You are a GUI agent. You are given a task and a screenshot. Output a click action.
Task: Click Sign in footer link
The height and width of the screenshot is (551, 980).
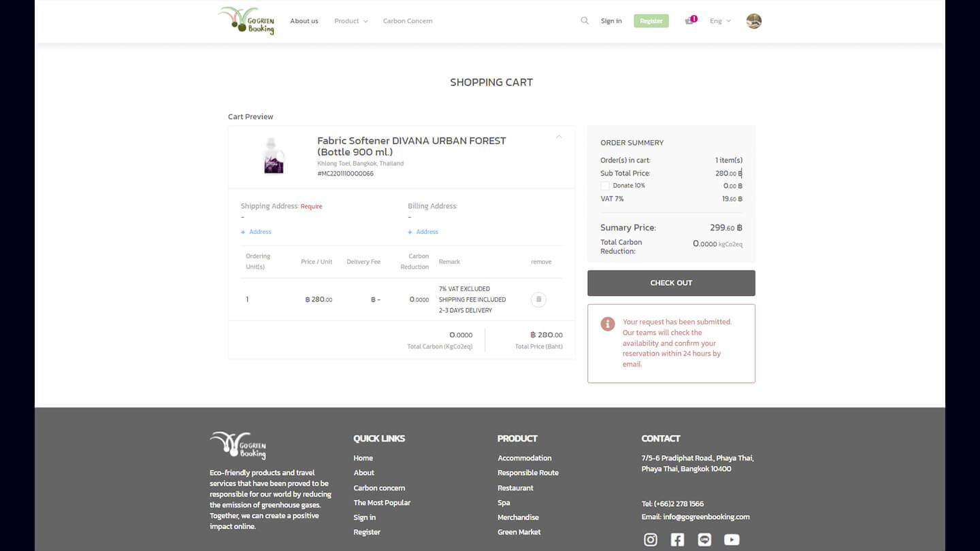(x=364, y=518)
